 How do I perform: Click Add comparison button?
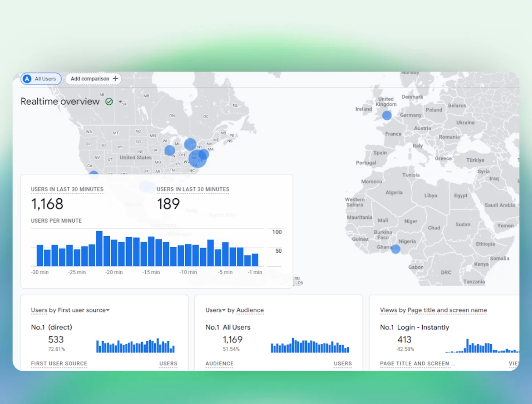click(93, 79)
